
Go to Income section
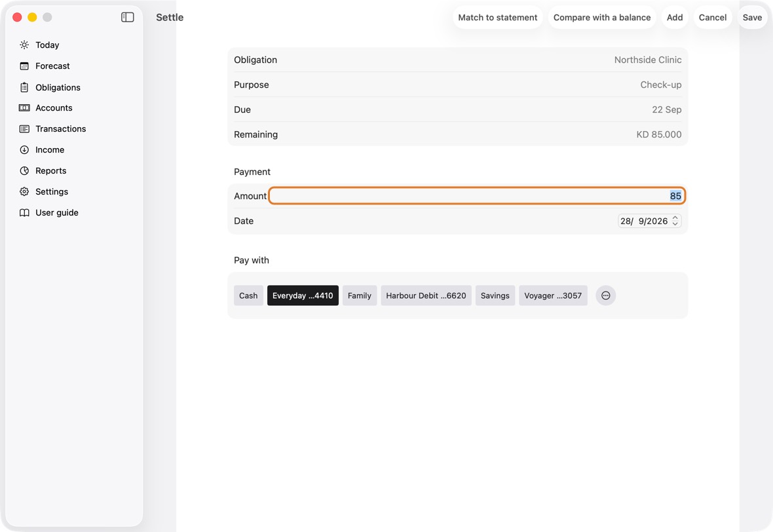tap(50, 150)
